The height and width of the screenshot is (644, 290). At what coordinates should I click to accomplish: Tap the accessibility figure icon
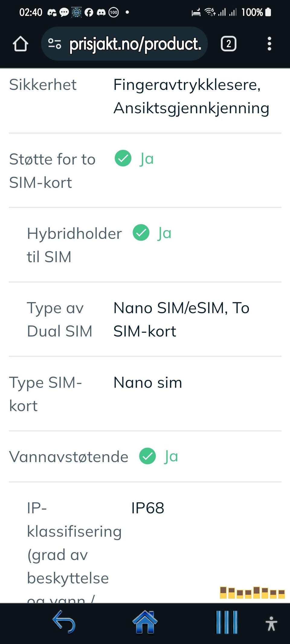[x=271, y=623]
